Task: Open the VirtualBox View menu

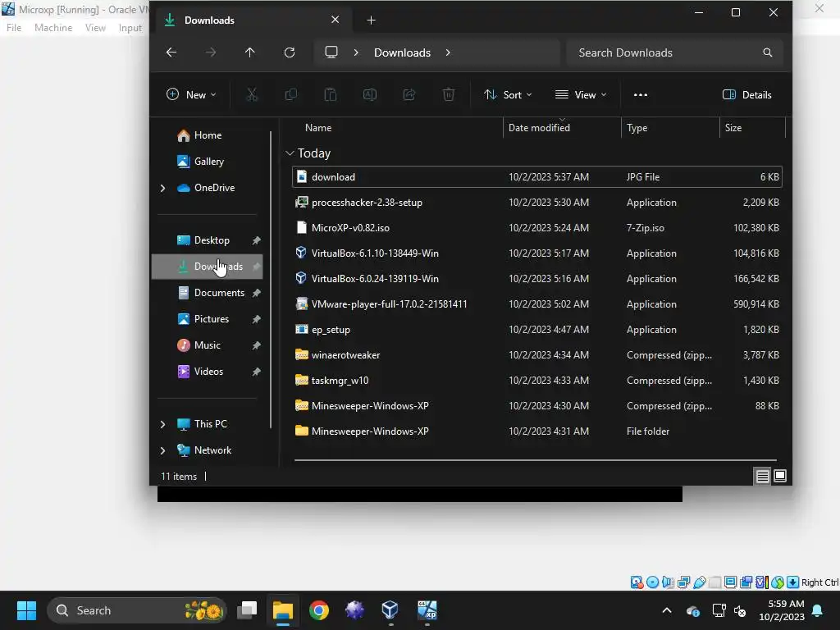Action: [x=95, y=28]
